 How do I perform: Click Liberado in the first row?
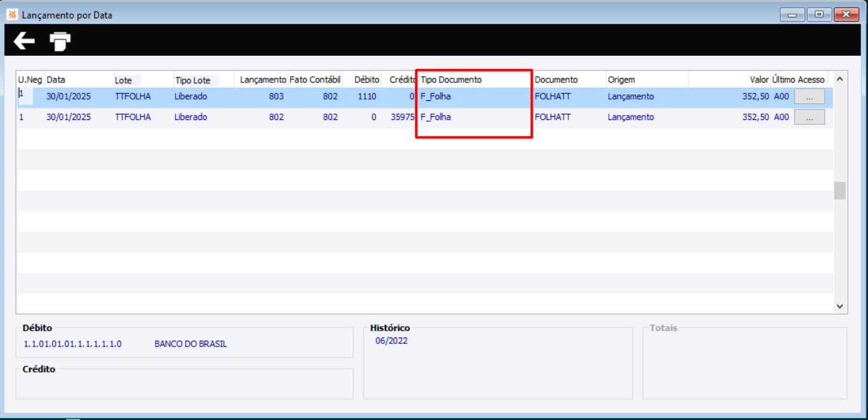click(x=191, y=96)
